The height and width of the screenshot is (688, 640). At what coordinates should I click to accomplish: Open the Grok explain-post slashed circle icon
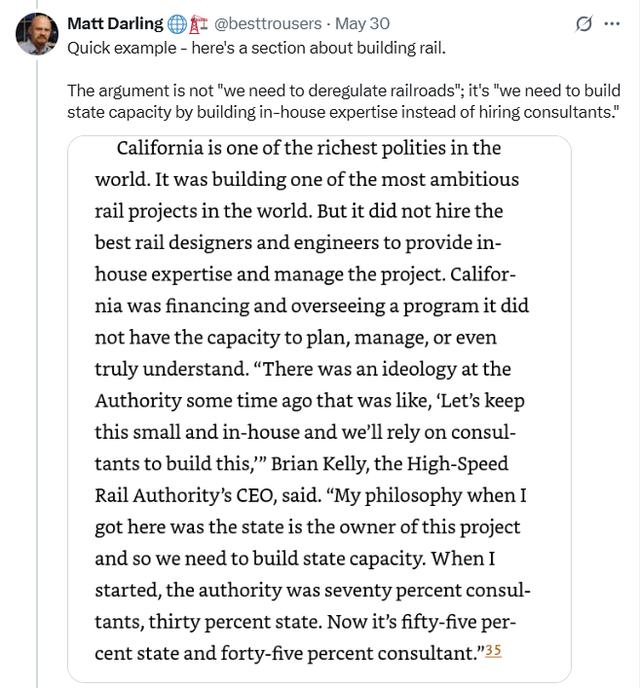tap(583, 24)
